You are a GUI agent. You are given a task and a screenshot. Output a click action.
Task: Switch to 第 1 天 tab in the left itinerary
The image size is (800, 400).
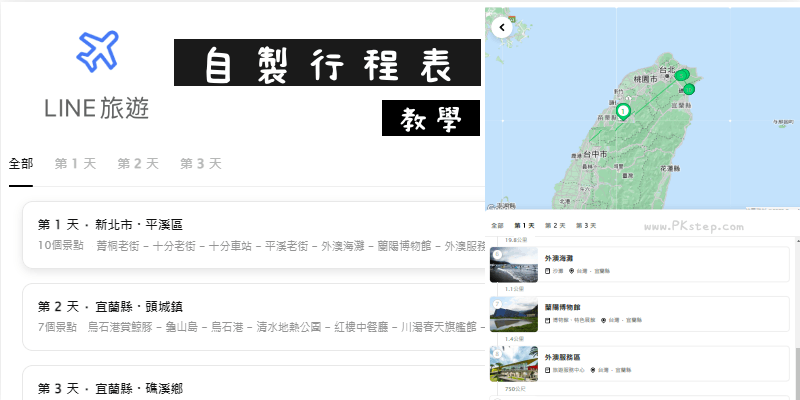(75, 164)
